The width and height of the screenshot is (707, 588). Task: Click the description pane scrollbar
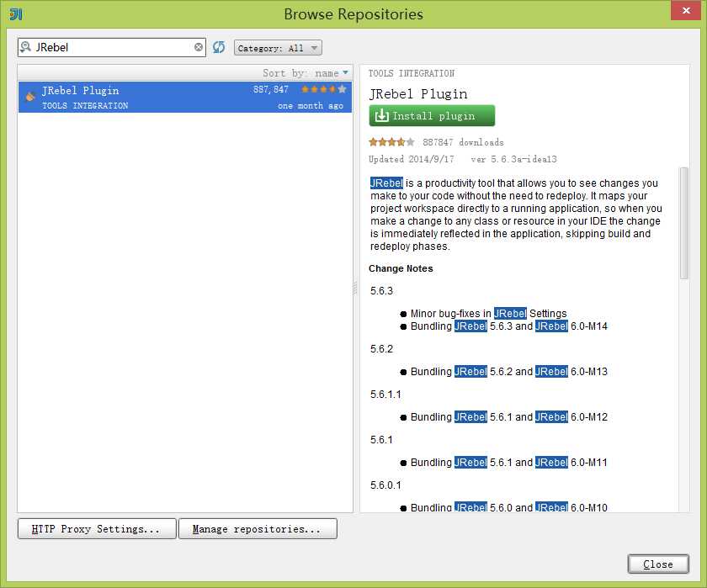point(684,223)
